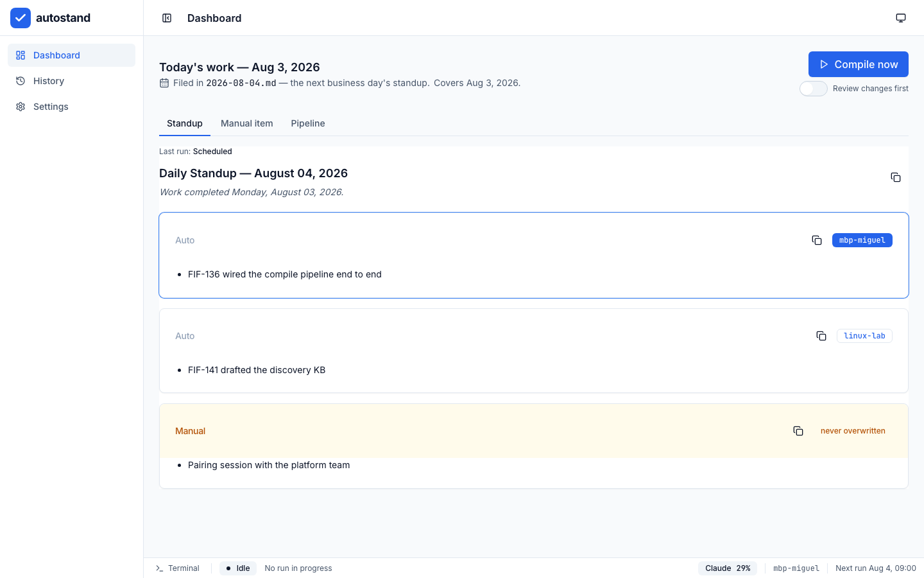Image resolution: width=924 pixels, height=578 pixels.
Task: Select the FIF-141 discovery KB item
Action: click(x=257, y=370)
